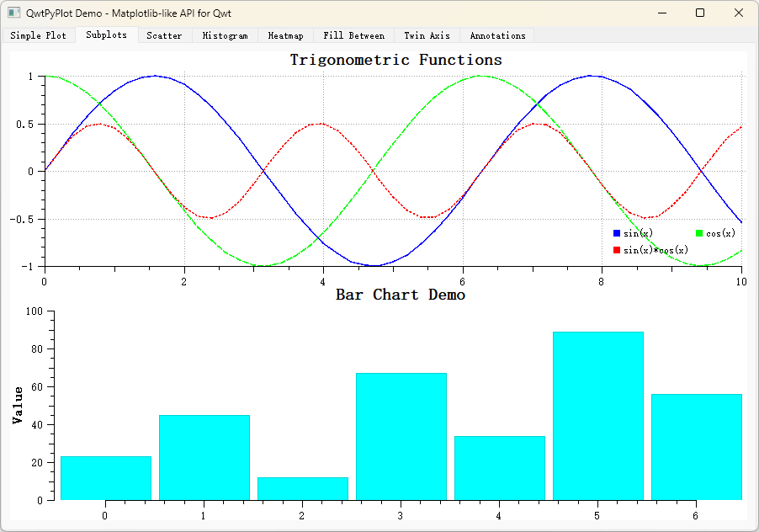Minimize the QwtPyPlot Demo window
The height and width of the screenshot is (532, 759).
(662, 13)
